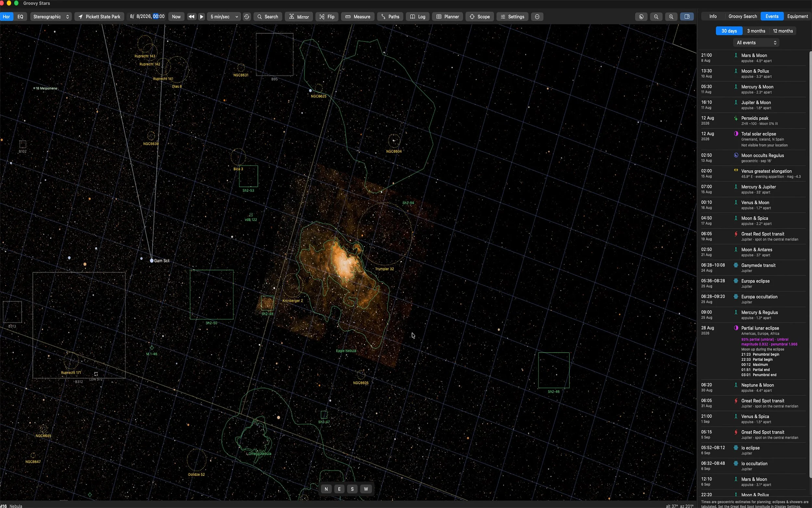Viewport: 812px width, 508px height.
Task: Toggle the Mirror view
Action: click(x=299, y=17)
